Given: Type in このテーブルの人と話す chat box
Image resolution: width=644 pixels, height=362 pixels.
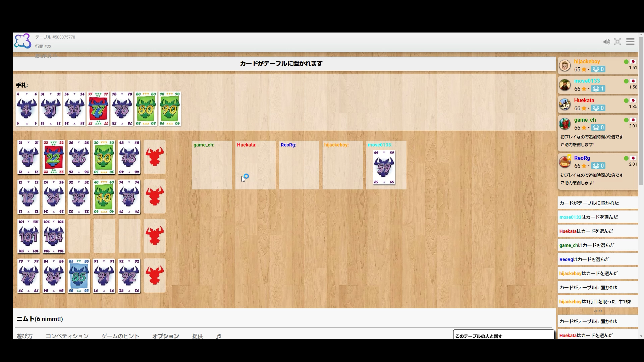Looking at the screenshot, I should [503, 336].
